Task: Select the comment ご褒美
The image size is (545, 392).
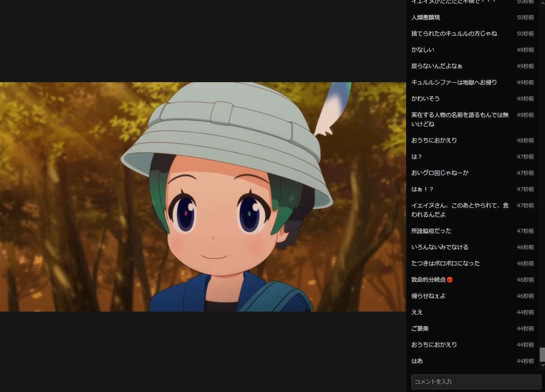Action: pos(420,328)
